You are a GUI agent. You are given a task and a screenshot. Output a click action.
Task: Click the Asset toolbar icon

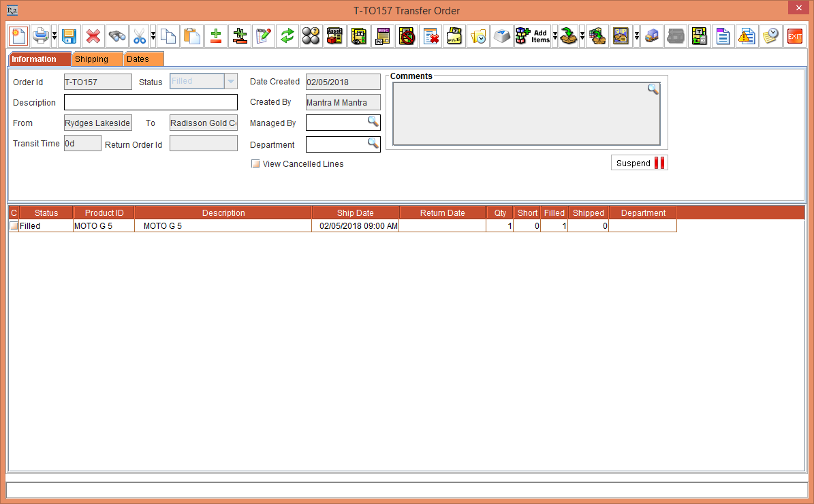(334, 36)
